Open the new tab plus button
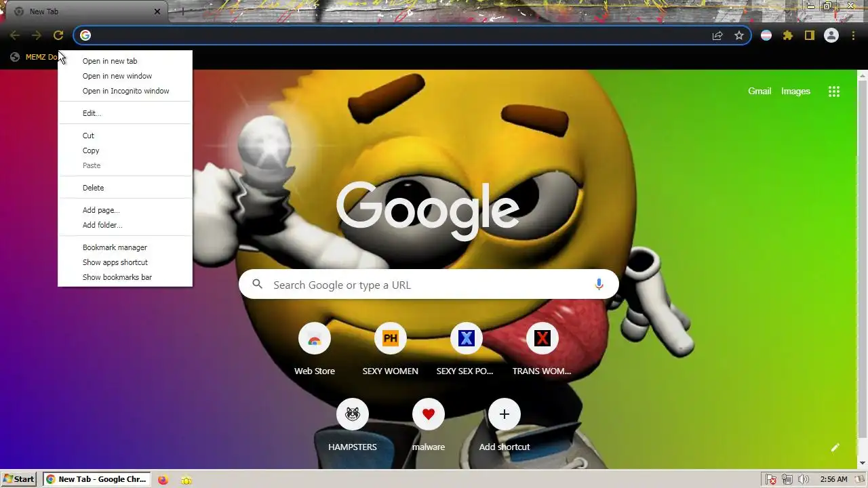The height and width of the screenshot is (488, 868). (x=182, y=12)
